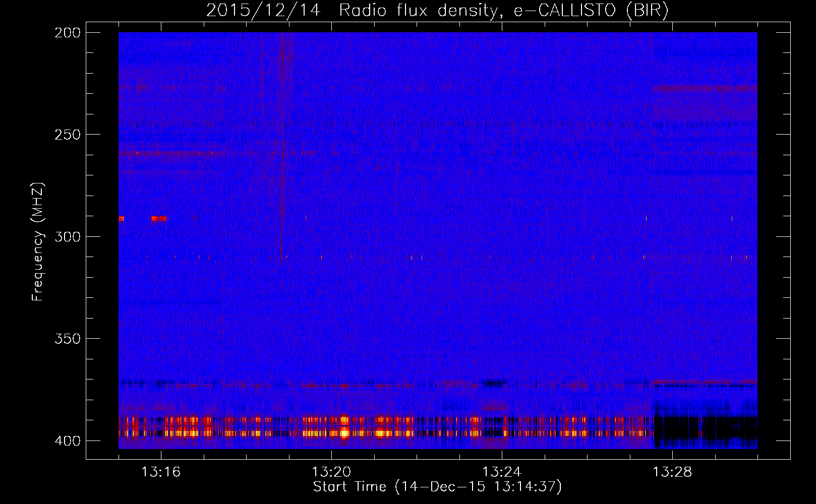Click the "Frequency (MHZ)" axis label

(38, 241)
